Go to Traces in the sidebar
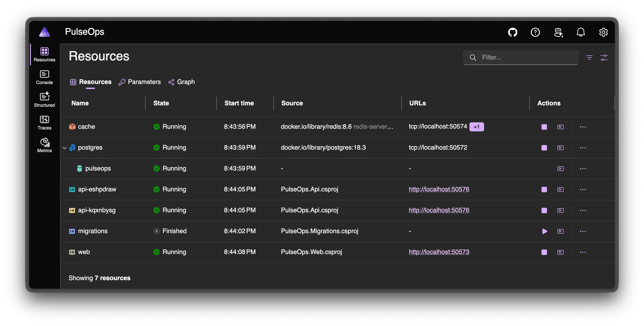 [45, 123]
